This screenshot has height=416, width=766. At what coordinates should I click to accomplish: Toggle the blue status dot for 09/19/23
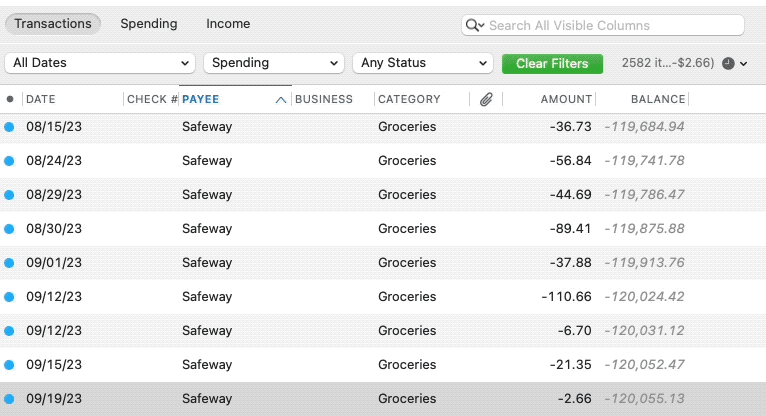[x=9, y=398]
